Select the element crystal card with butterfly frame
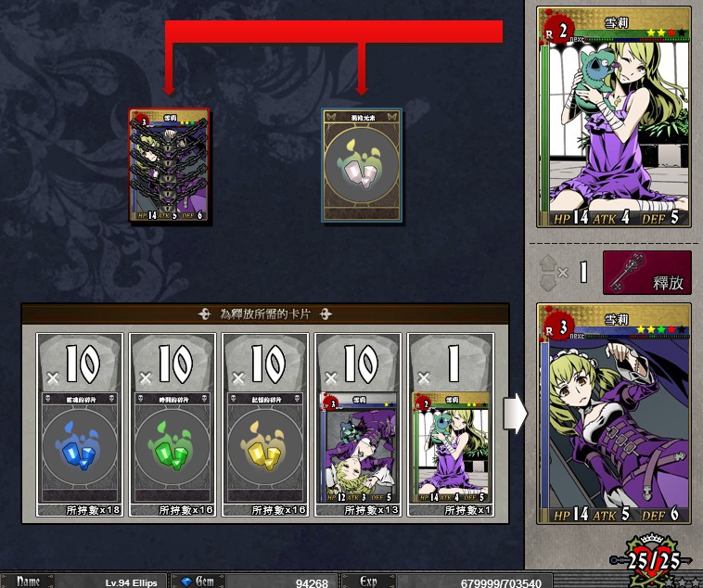 coord(362,165)
